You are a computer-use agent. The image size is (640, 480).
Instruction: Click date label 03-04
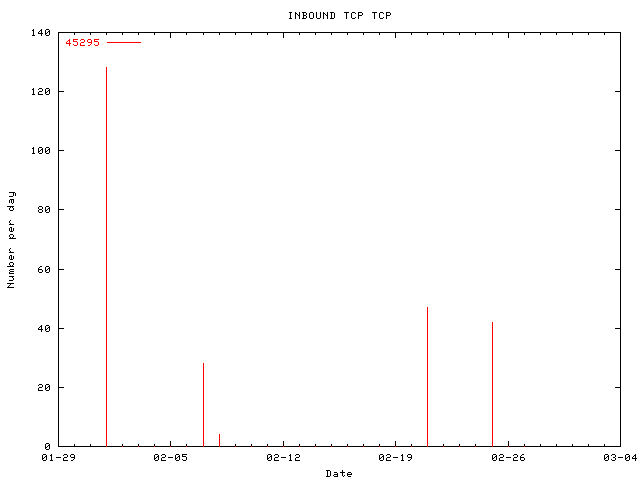tap(620, 458)
